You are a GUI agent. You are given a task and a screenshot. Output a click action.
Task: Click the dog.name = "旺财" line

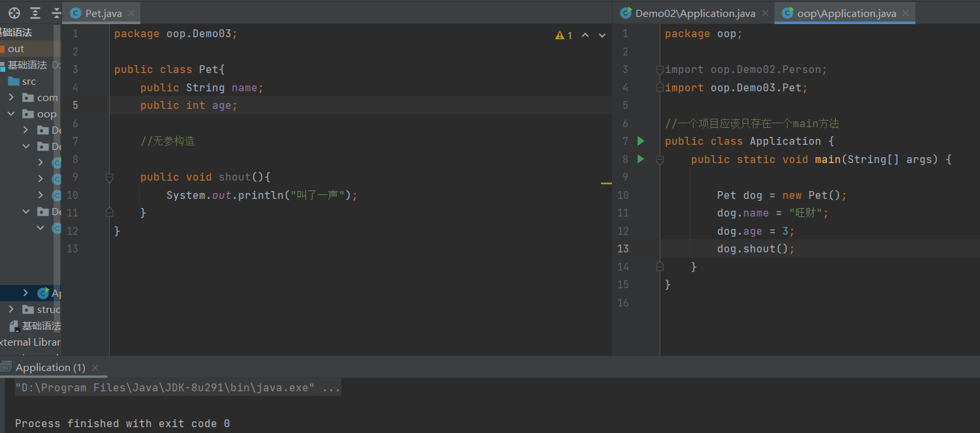pyautogui.click(x=773, y=213)
